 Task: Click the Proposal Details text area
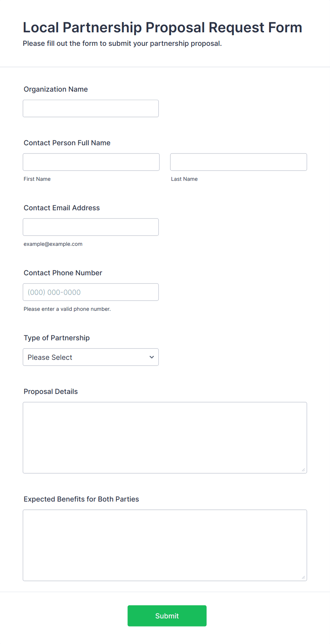click(165, 437)
